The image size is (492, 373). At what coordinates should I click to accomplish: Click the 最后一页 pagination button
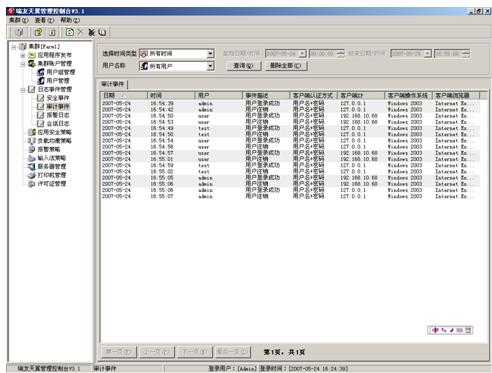point(233,352)
